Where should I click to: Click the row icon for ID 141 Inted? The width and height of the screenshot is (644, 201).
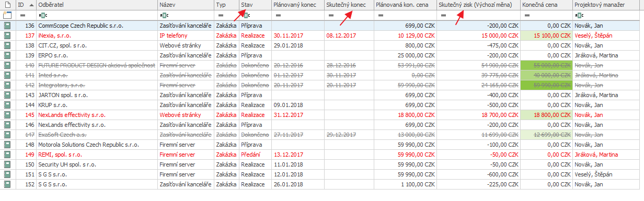pyautogui.click(x=7, y=75)
